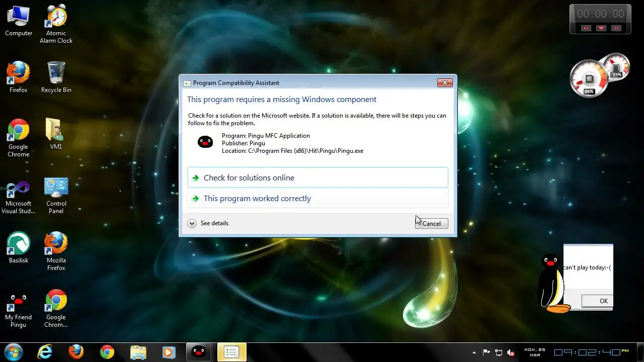
Task: Open the Computer desktop icon
Action: pos(19,21)
